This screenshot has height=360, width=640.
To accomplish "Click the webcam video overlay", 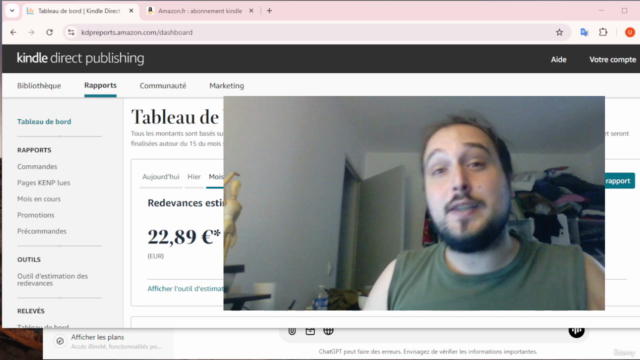I will click(414, 203).
